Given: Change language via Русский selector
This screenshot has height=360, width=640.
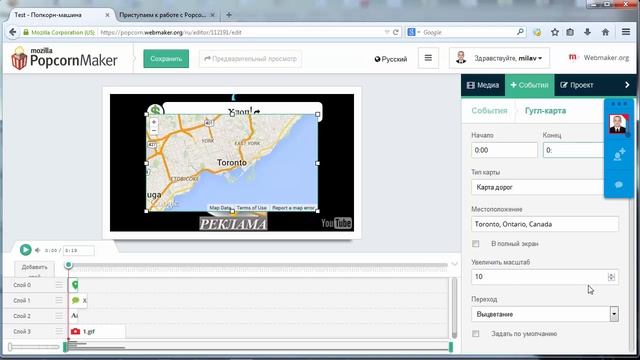Looking at the screenshot, I should 391,59.
